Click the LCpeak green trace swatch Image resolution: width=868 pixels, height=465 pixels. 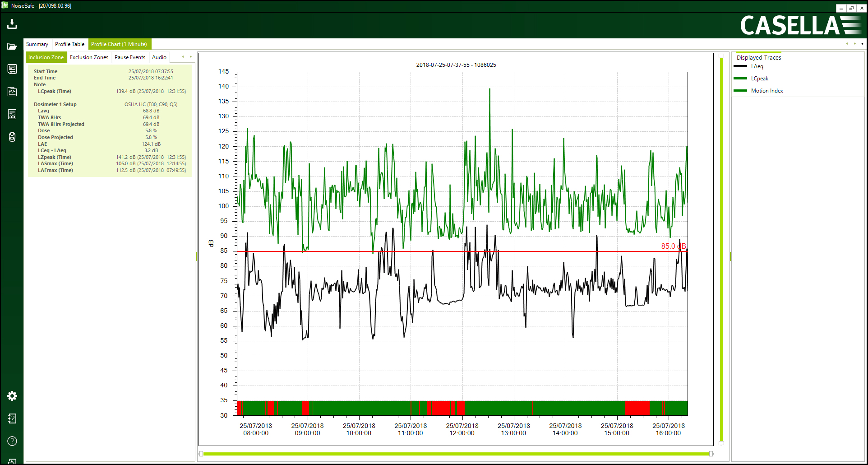740,79
